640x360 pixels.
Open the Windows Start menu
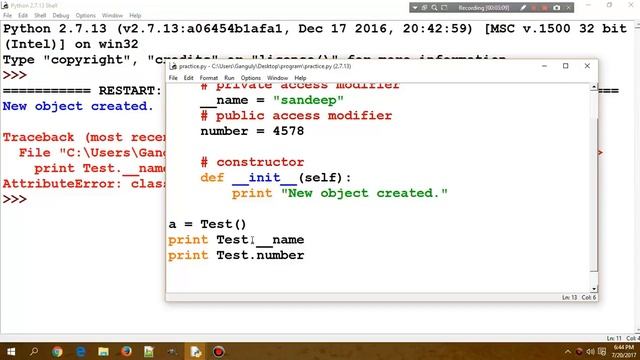click(x=11, y=351)
